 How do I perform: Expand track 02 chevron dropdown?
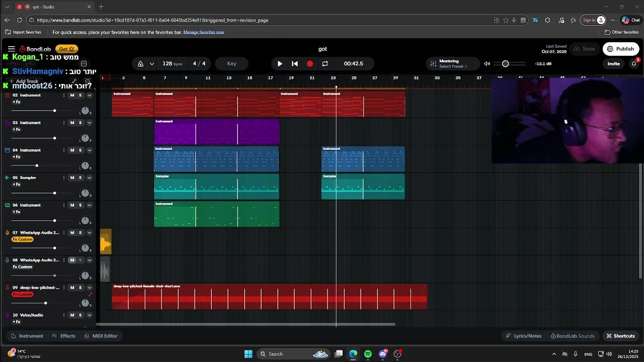[90, 95]
